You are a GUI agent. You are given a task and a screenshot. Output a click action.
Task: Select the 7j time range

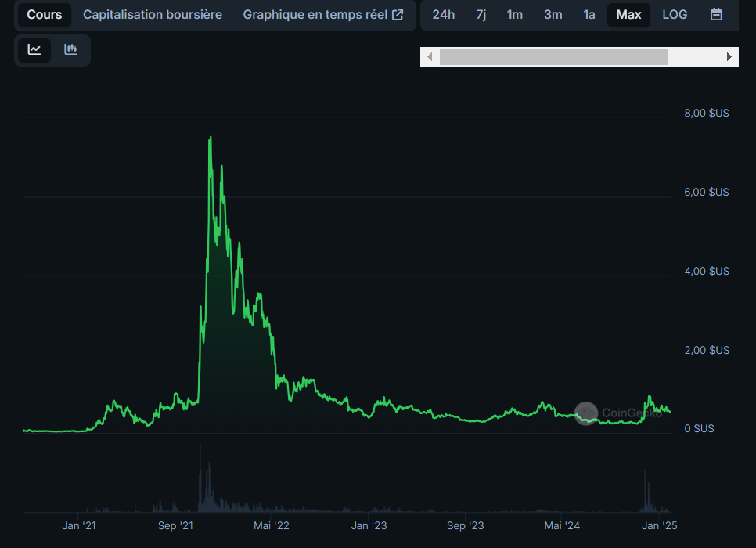pyautogui.click(x=481, y=15)
